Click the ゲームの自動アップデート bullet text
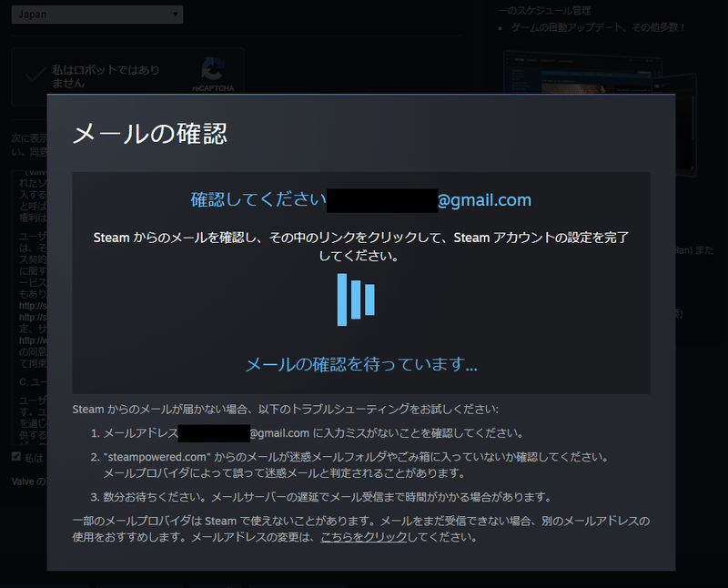This screenshot has width=728, height=588. pos(598,27)
